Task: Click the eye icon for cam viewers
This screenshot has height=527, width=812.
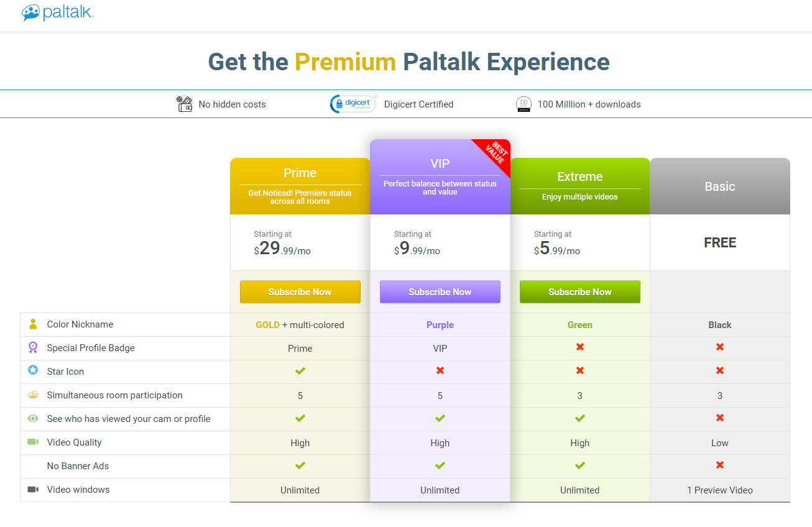Action: [x=33, y=418]
